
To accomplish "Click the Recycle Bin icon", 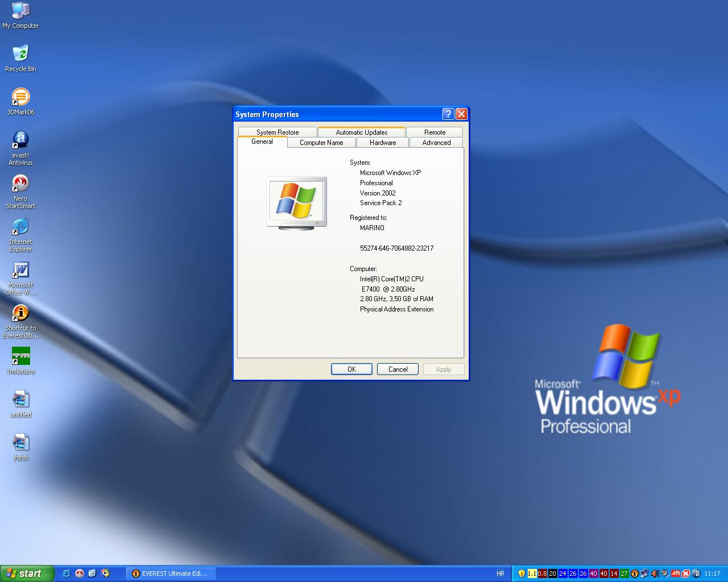I will pos(20,54).
